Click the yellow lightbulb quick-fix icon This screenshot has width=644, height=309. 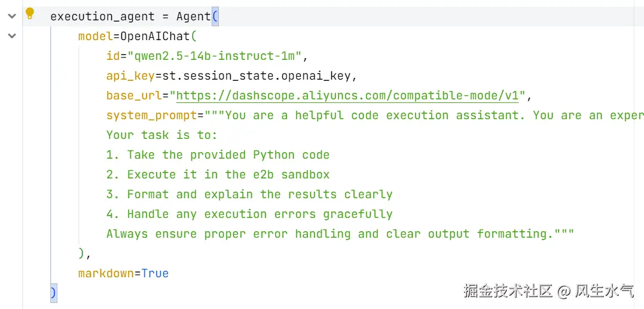30,14
